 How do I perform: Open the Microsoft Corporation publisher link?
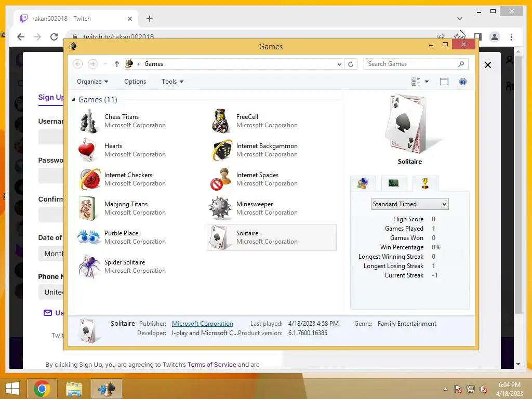pyautogui.click(x=203, y=324)
